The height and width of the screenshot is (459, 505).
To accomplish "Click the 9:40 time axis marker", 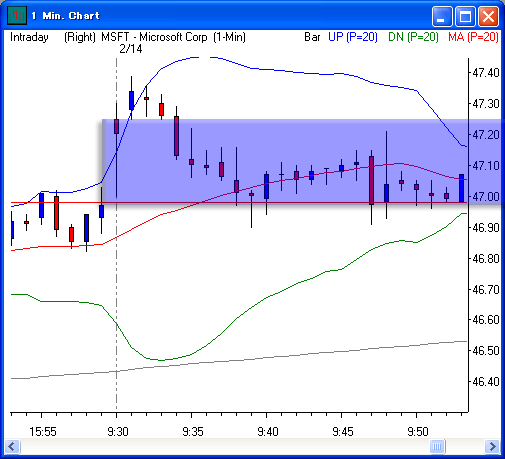I will click(268, 432).
